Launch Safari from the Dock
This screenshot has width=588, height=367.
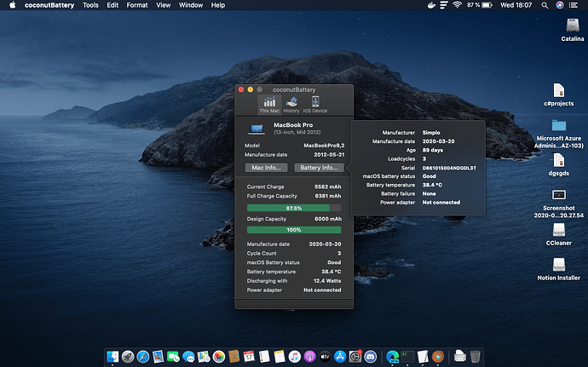143,356
